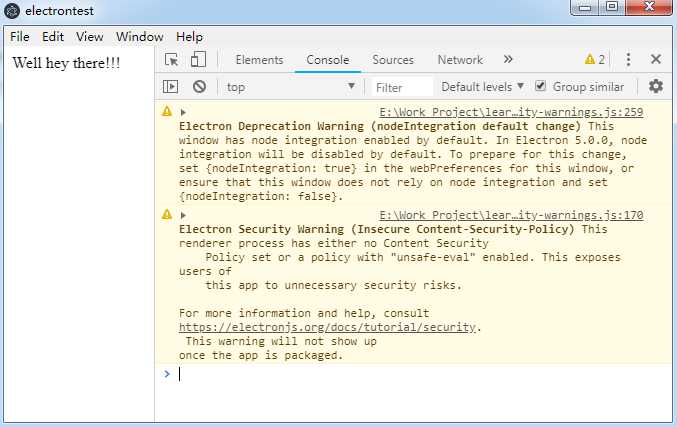Viewport: 677px width, 427px height.
Task: Open the electronjs.org security tutorial link
Action: pyautogui.click(x=327, y=327)
